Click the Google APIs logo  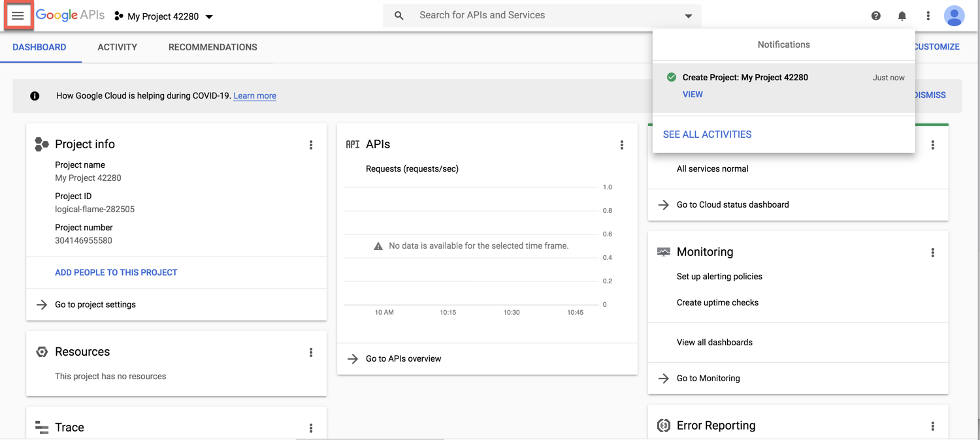(x=70, y=16)
